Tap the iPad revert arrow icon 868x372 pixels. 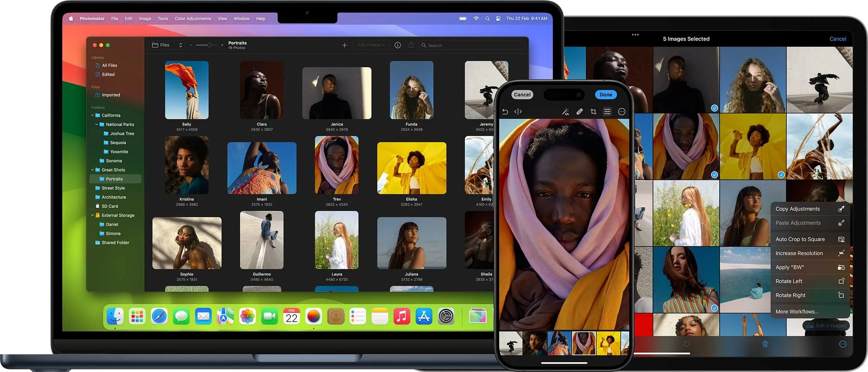(686, 344)
